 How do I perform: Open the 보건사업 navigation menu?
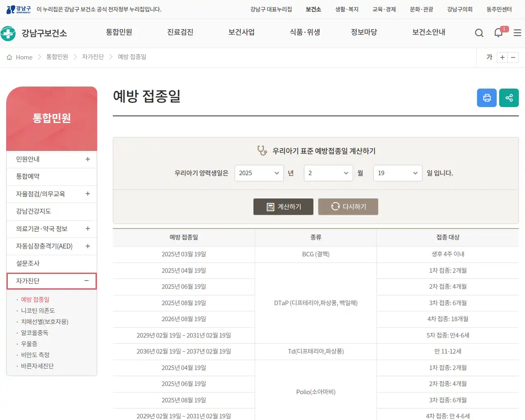pyautogui.click(x=241, y=32)
